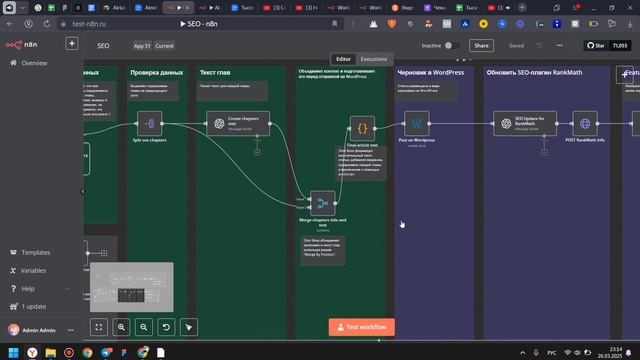The height and width of the screenshot is (360, 640).
Task: Open the workflow three-dots options menu
Action: (x=560, y=46)
